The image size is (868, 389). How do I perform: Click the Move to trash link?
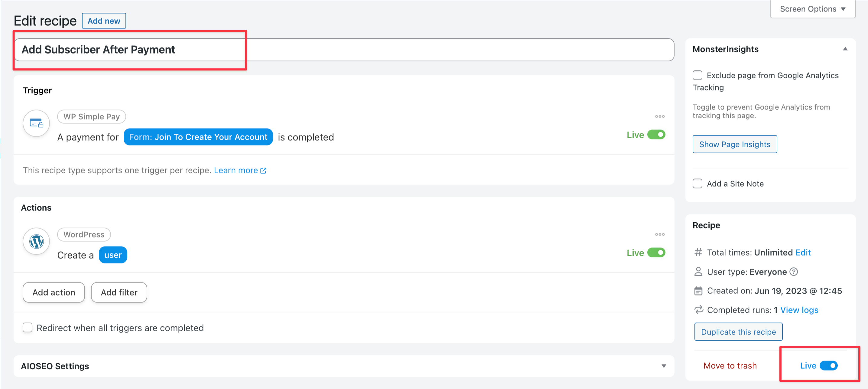point(730,365)
